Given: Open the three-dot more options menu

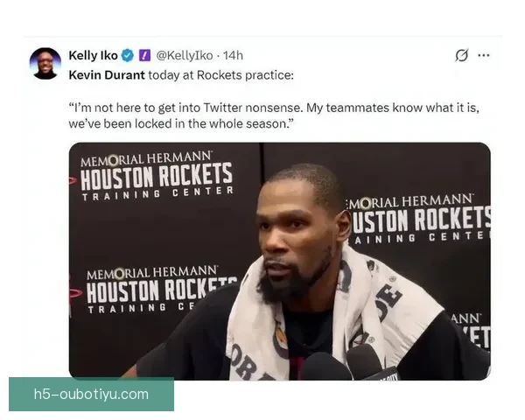Looking at the screenshot, I should [x=484, y=55].
